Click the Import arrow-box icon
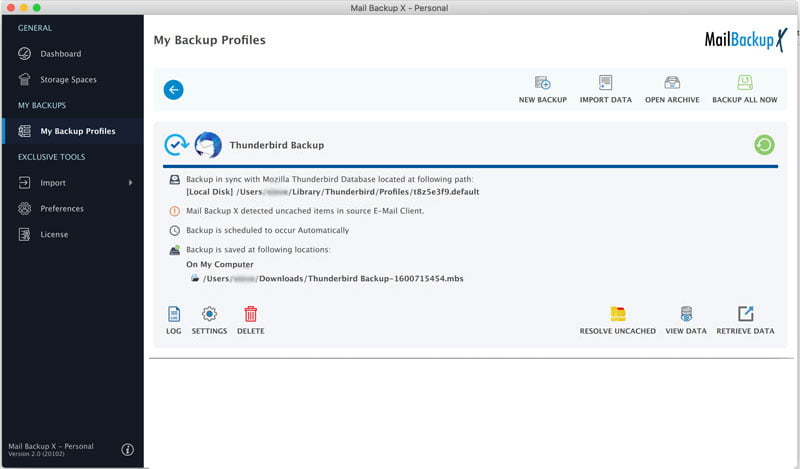This screenshot has height=469, width=800. coord(24,183)
